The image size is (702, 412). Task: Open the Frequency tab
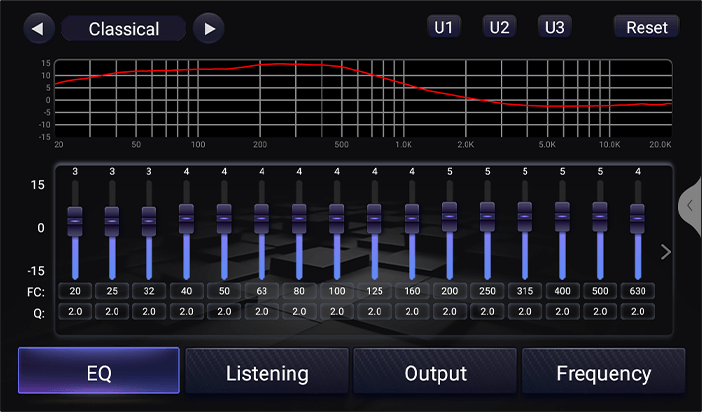pos(604,371)
